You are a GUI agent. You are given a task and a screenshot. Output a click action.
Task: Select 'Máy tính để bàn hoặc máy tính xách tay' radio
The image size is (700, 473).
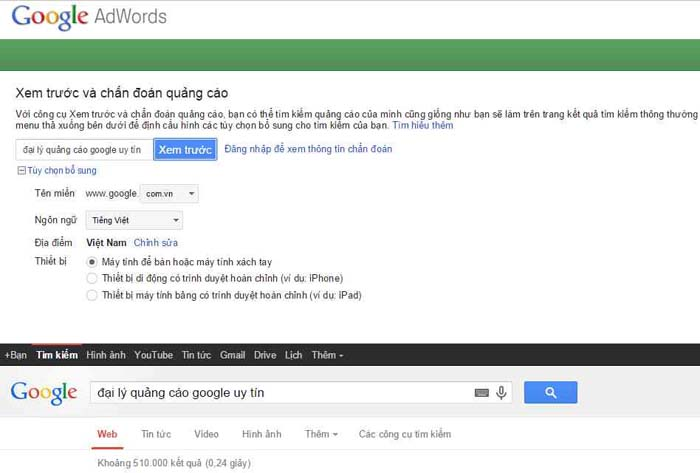click(x=92, y=262)
